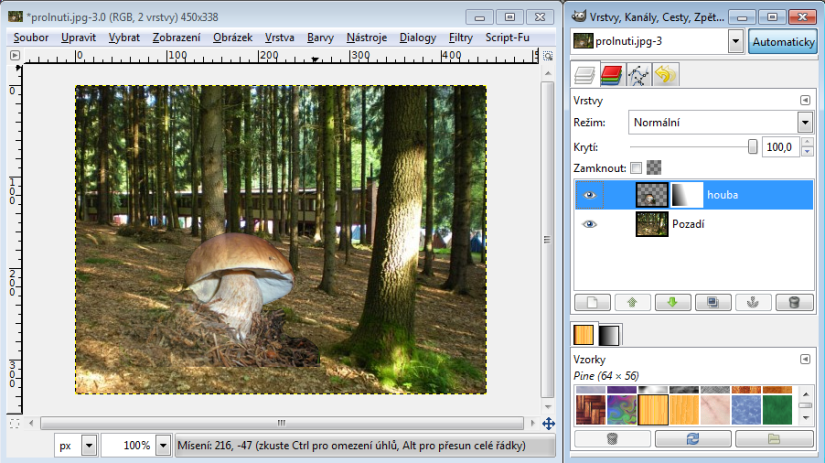
Task: Open the Soubor menu
Action: pyautogui.click(x=31, y=37)
